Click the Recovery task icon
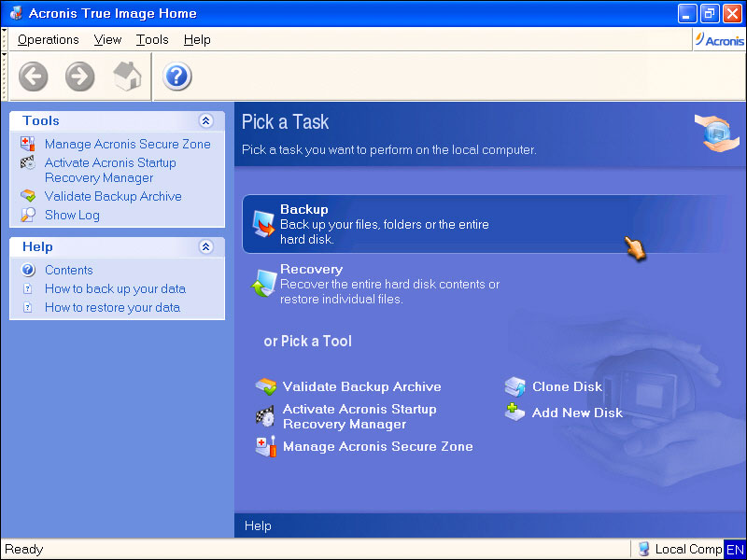This screenshot has width=747, height=560. point(263,283)
